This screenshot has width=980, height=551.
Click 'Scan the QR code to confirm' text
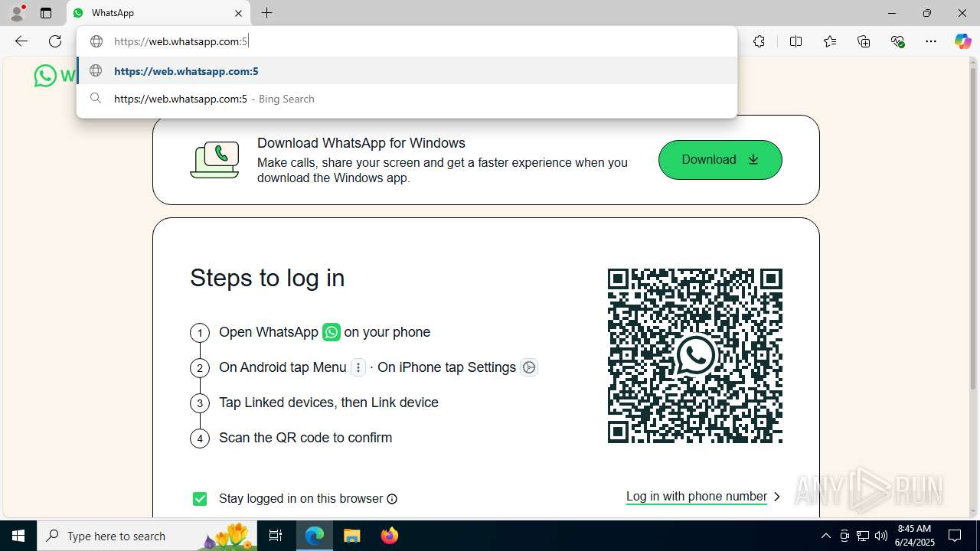point(305,438)
